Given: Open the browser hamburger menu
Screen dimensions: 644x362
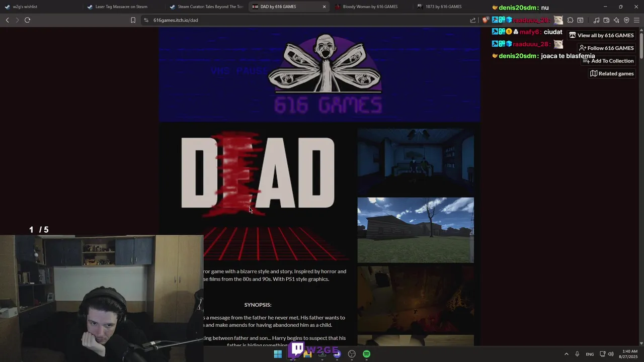Looking at the screenshot, I should [x=636, y=20].
